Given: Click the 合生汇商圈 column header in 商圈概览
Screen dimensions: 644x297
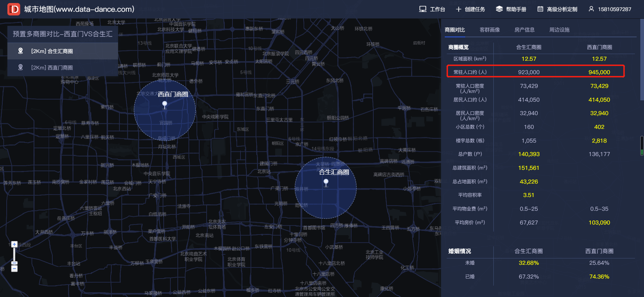Looking at the screenshot, I should (529, 47).
